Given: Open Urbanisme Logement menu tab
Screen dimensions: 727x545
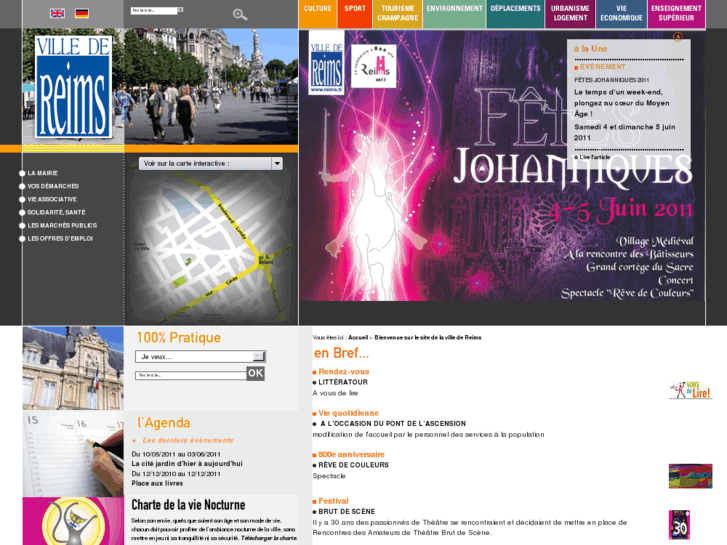Looking at the screenshot, I should (570, 14).
